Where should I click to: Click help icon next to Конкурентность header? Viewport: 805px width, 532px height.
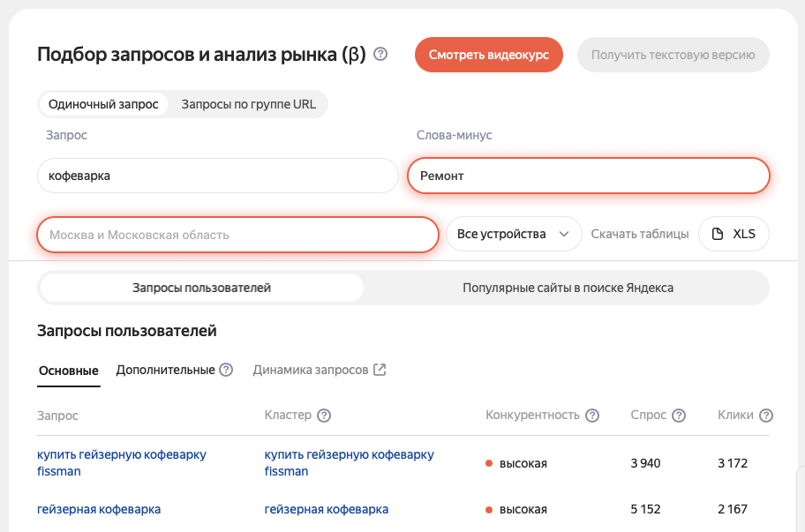[593, 416]
